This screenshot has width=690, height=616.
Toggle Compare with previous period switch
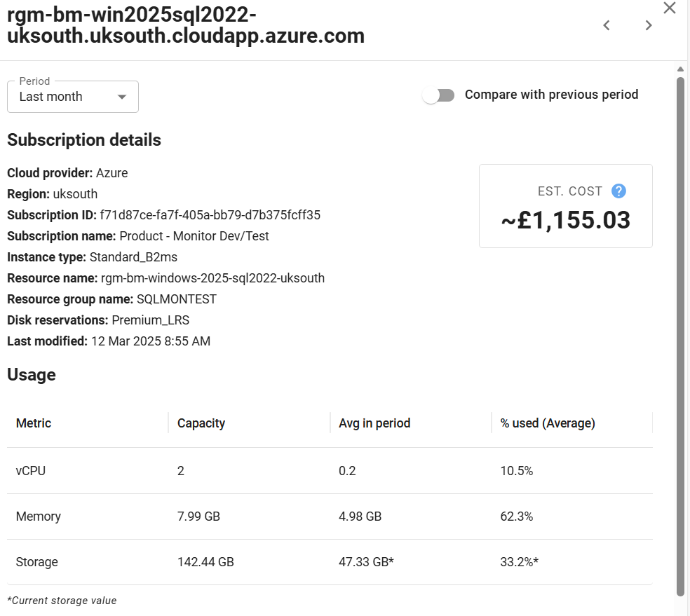[439, 95]
